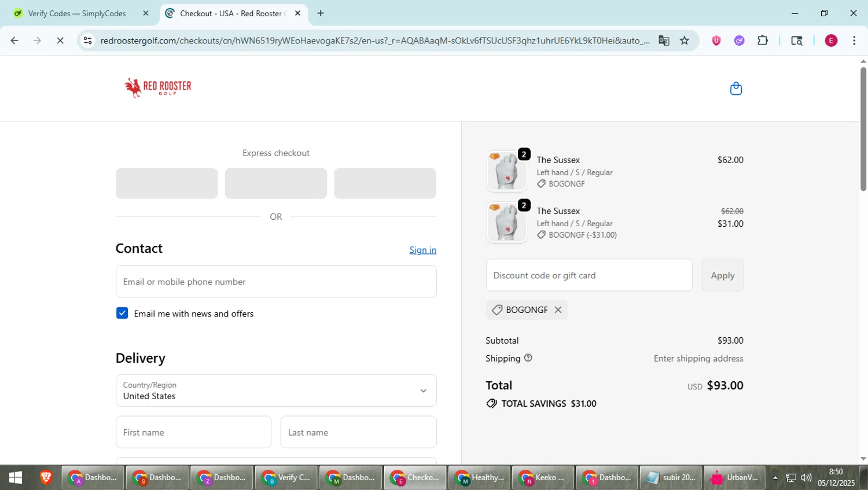Click the Last name field
The image size is (868, 490).
click(358, 432)
